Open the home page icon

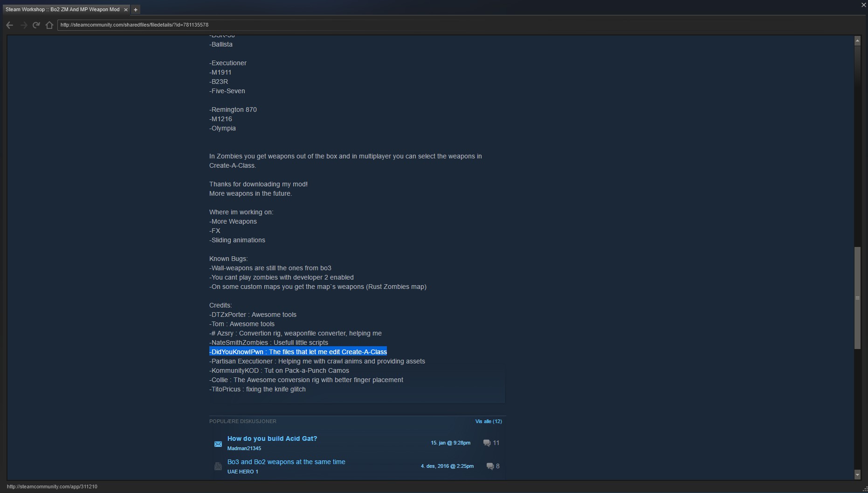[x=49, y=25]
